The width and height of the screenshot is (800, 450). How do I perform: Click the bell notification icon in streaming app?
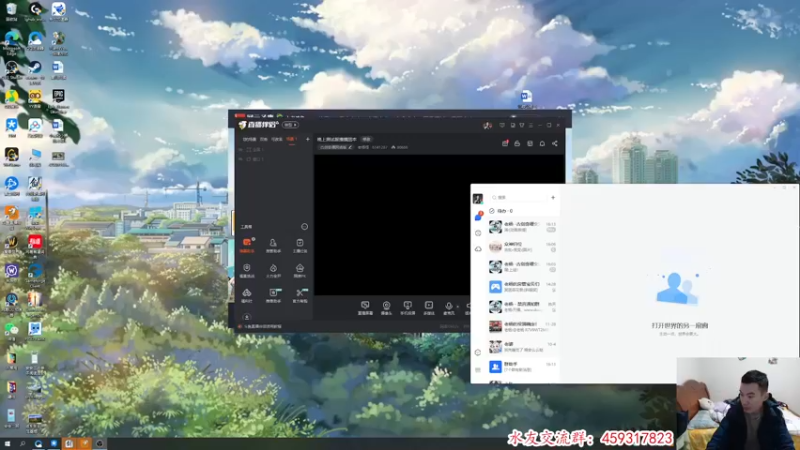point(542,143)
